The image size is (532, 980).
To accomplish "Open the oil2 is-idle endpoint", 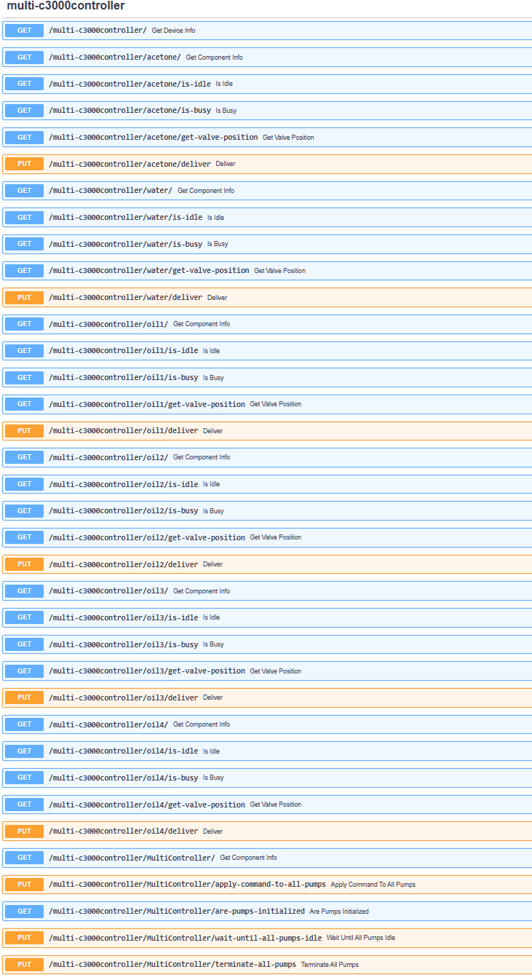I will coord(267,484).
